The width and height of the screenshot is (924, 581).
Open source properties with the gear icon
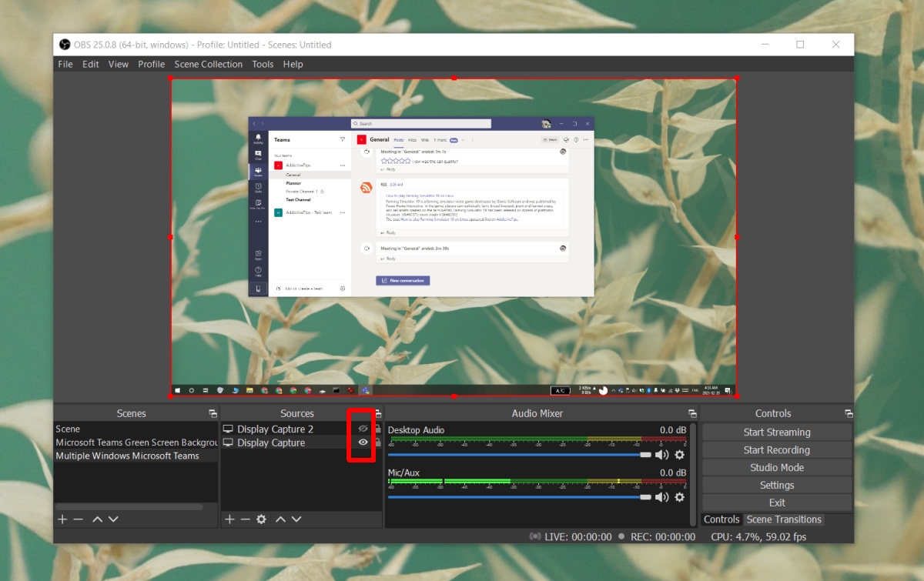coord(261,519)
